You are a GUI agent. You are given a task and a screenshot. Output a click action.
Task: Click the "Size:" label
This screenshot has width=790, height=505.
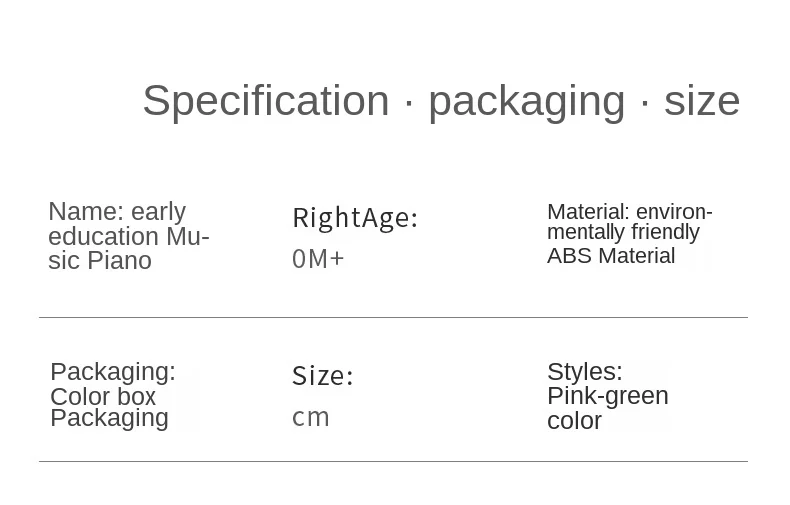coord(322,376)
